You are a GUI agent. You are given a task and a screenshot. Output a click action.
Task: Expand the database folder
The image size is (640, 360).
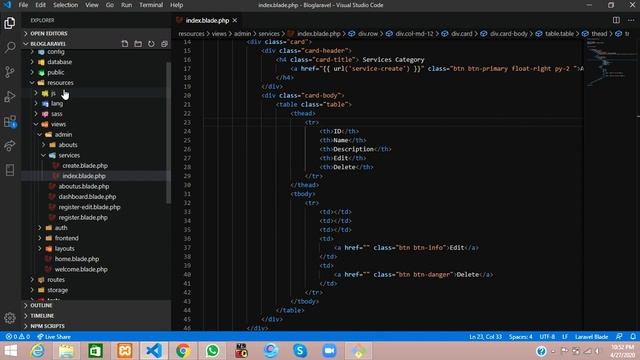click(x=59, y=62)
